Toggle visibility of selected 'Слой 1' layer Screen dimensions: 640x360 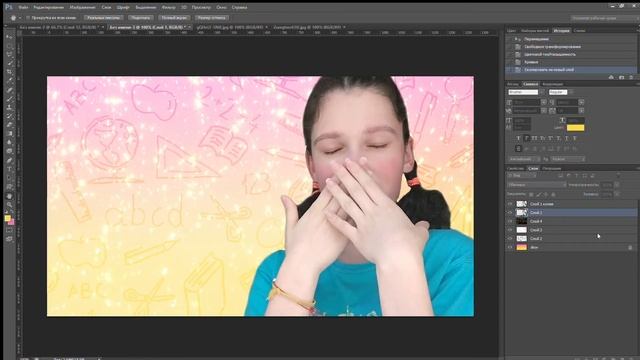tap(510, 212)
